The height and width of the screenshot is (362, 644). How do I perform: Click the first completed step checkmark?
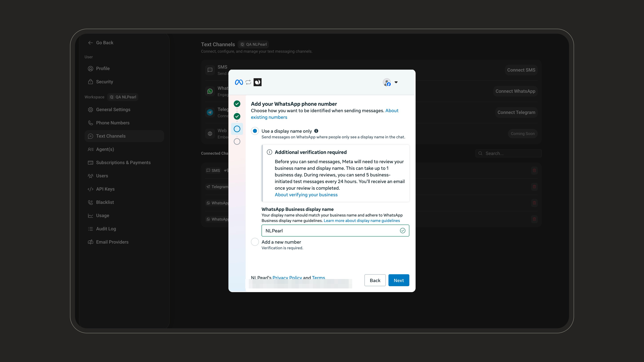237,104
